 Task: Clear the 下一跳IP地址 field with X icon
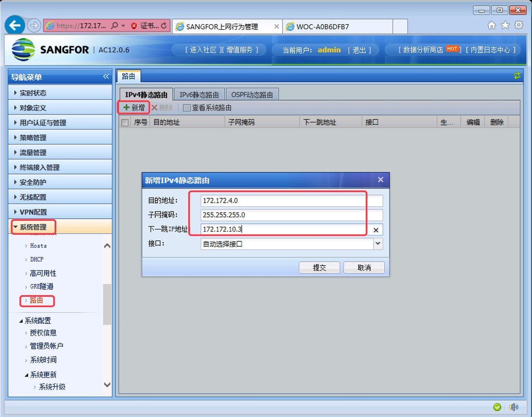(376, 230)
